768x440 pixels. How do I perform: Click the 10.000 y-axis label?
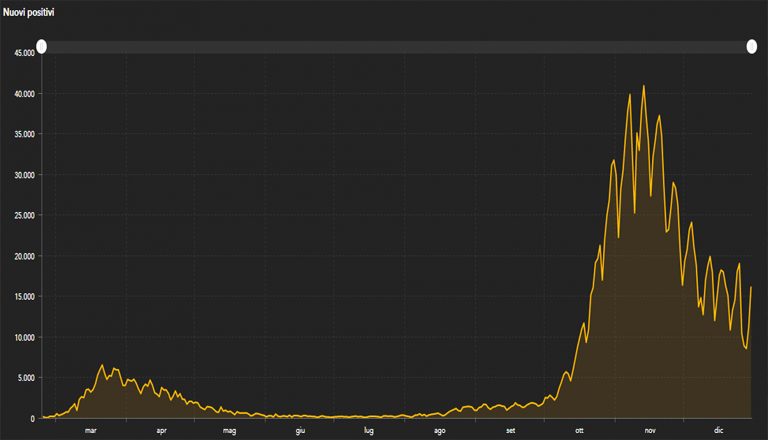[x=24, y=338]
